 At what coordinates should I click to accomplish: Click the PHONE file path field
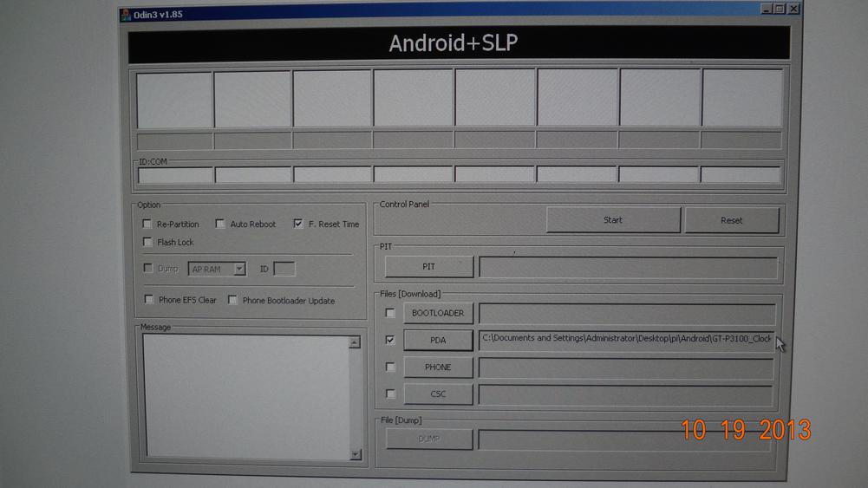pyautogui.click(x=626, y=368)
